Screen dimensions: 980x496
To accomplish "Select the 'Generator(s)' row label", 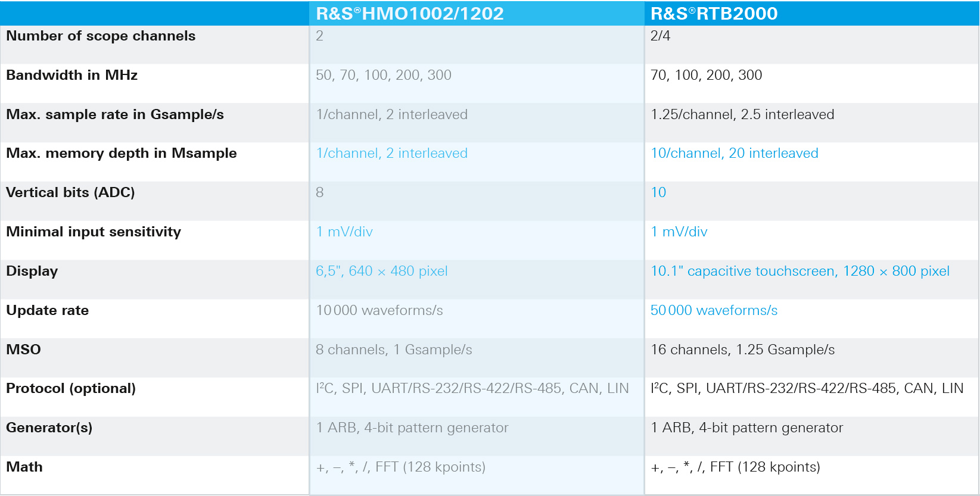I will pyautogui.click(x=49, y=428).
